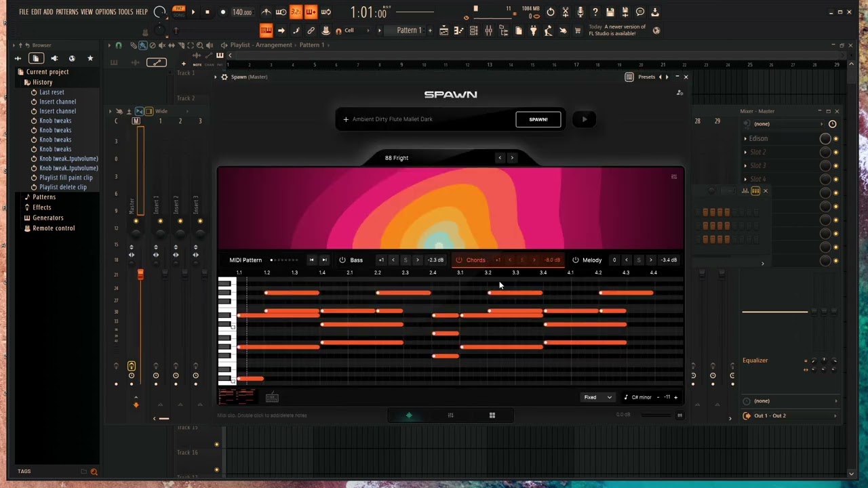The image size is (868, 488).
Task: Open OPTIONS menu
Action: [105, 12]
